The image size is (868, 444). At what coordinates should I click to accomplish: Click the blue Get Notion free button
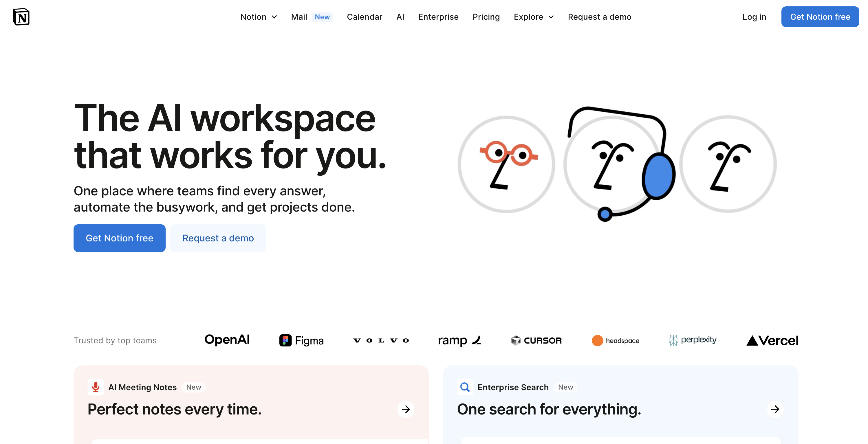click(x=820, y=16)
